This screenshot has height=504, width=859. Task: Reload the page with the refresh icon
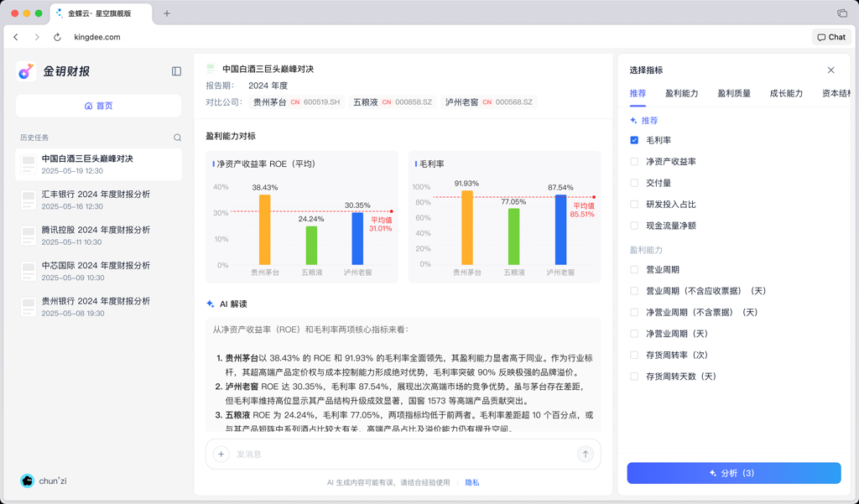point(57,37)
